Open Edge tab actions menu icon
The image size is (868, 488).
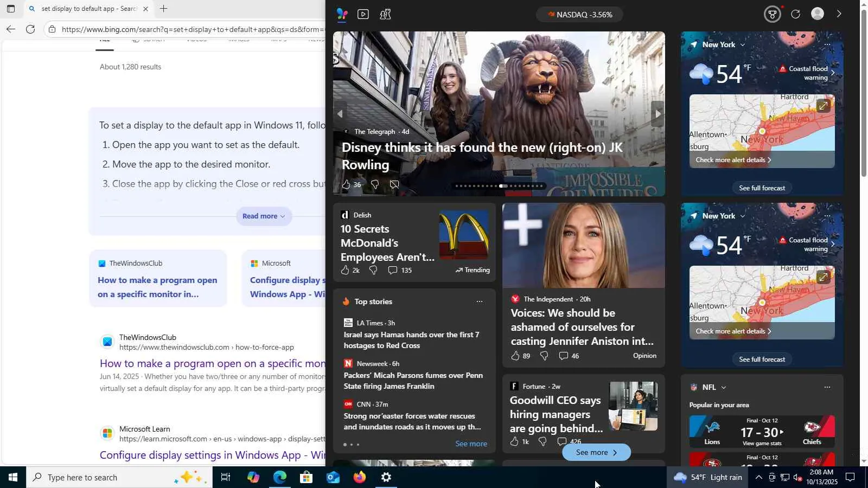pyautogui.click(x=10, y=9)
